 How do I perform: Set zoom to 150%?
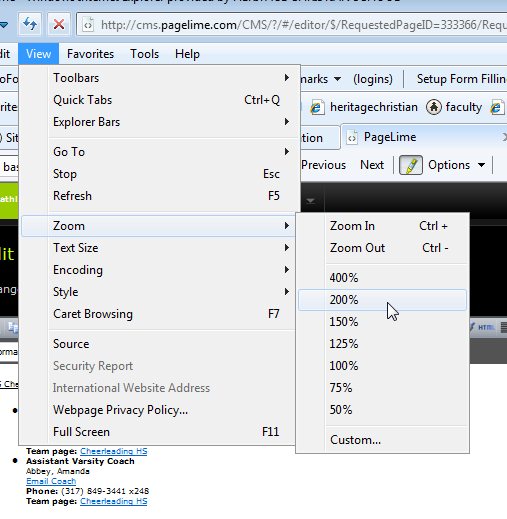(382, 322)
